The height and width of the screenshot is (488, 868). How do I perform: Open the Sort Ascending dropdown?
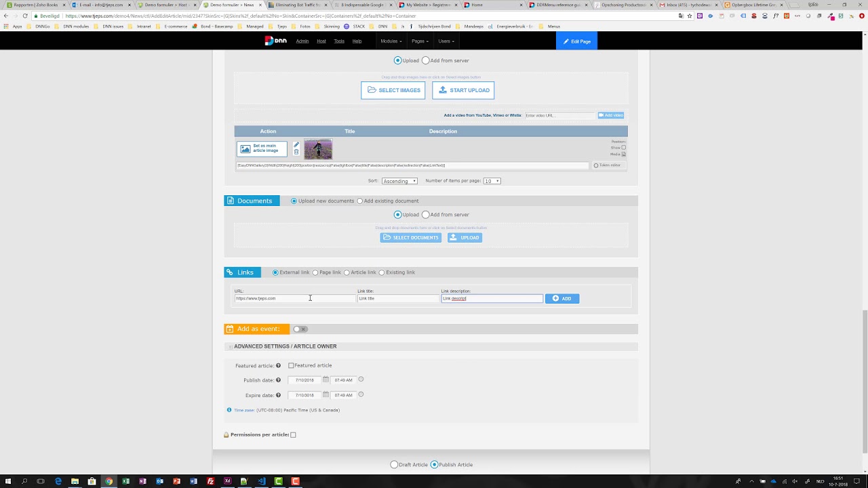pos(399,181)
